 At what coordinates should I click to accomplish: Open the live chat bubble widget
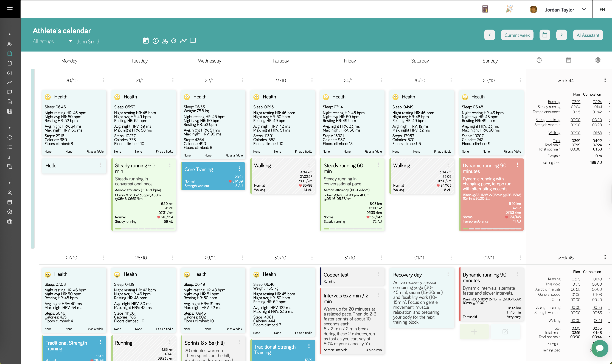(600, 348)
